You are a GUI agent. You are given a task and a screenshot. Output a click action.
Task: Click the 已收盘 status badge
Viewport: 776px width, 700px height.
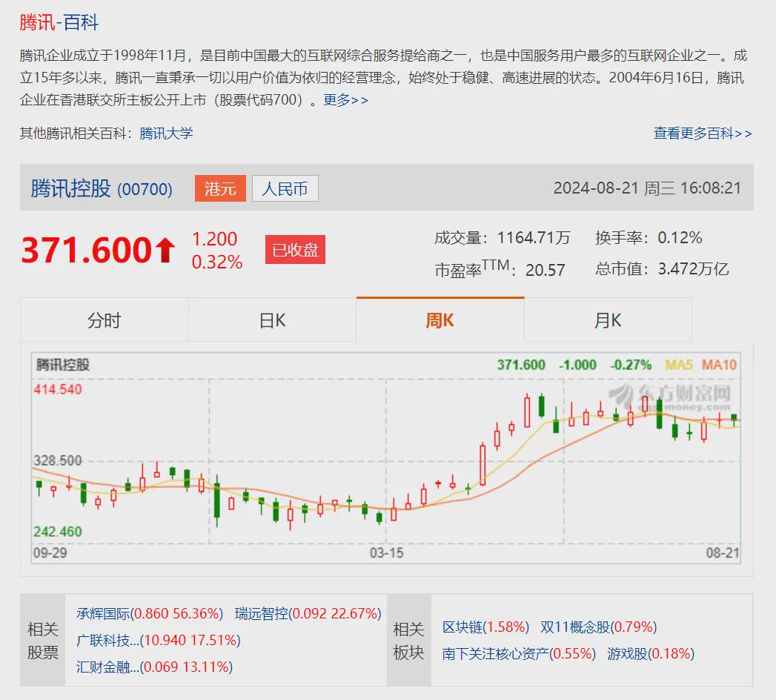(x=295, y=249)
